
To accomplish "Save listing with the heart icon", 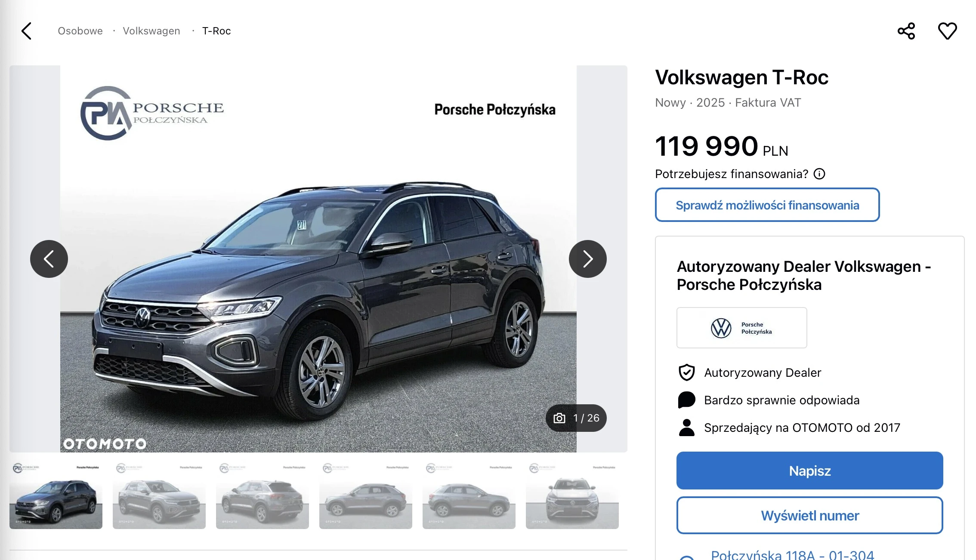I will (947, 31).
